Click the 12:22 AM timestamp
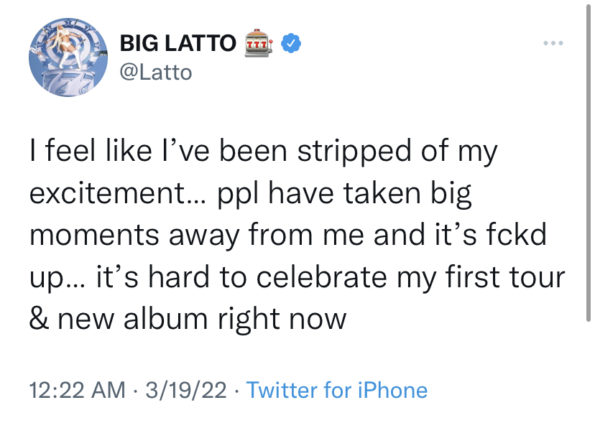This screenshot has height=423, width=595. click(77, 390)
